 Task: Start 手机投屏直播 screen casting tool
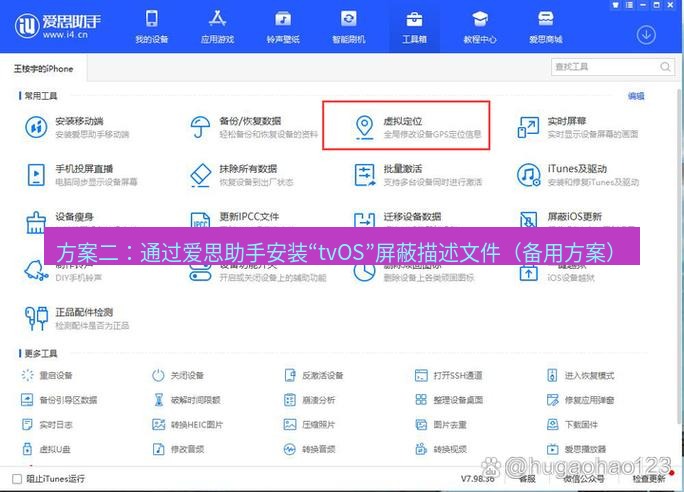point(81,174)
